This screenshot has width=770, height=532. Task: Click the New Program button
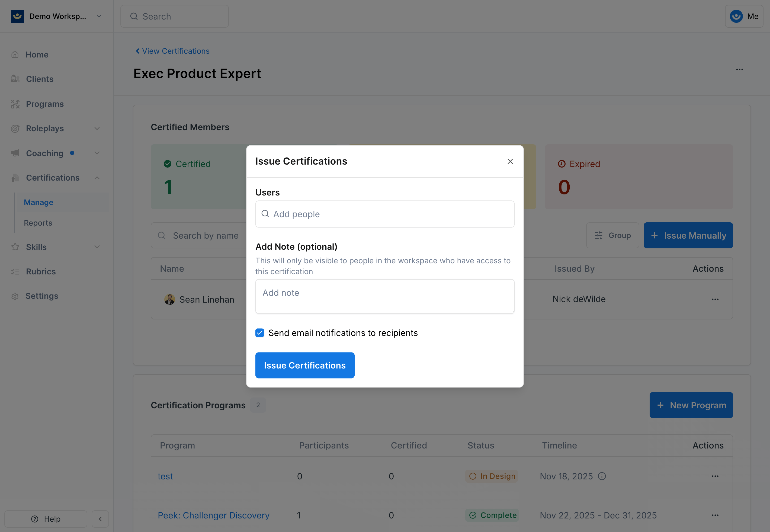691,405
